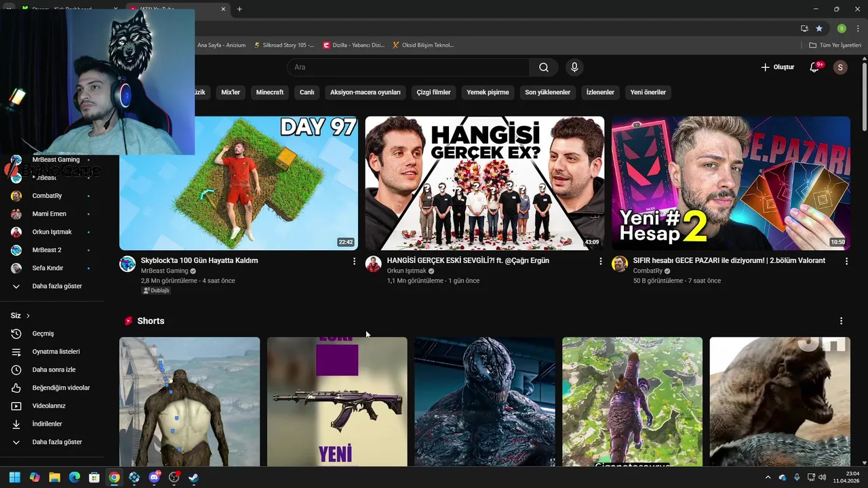
Task: Open the Shorts section more options menu
Action: (841, 321)
